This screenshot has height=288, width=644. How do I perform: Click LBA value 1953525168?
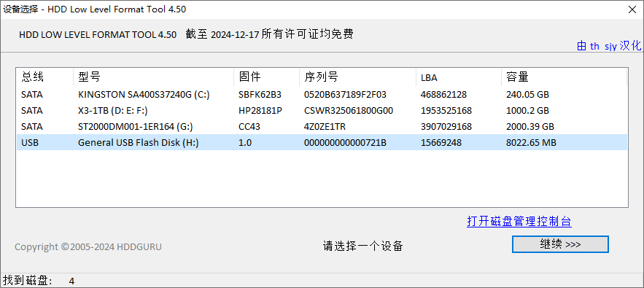[446, 111]
